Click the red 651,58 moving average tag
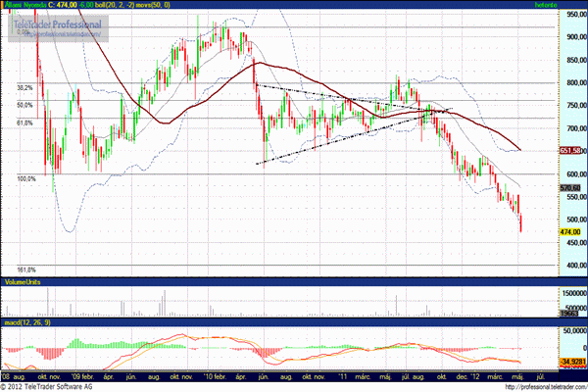 (x=570, y=150)
